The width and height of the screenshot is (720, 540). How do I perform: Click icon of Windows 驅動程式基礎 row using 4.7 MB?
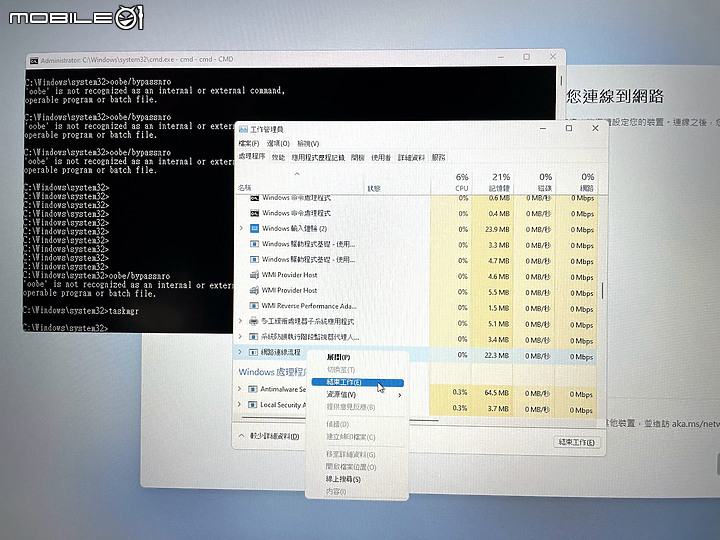click(x=254, y=259)
